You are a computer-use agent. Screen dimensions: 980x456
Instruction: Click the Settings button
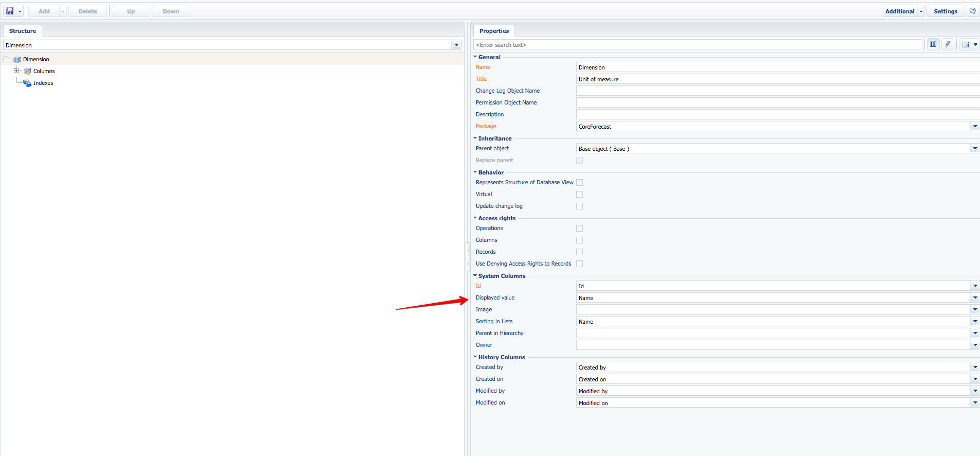(946, 11)
